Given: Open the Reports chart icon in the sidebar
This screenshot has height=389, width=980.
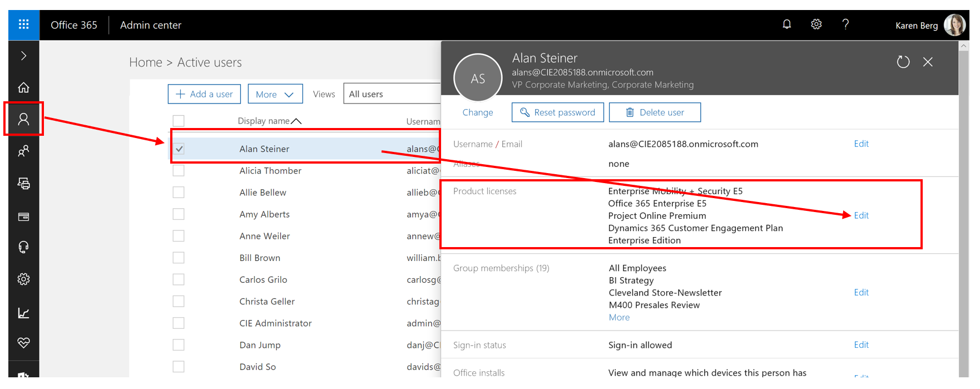Looking at the screenshot, I should 23,313.
